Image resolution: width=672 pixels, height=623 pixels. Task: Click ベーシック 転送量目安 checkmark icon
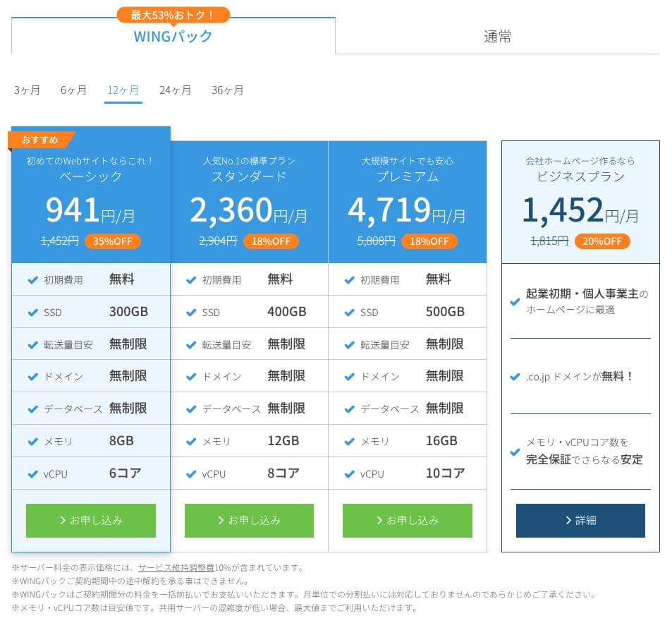[x=33, y=345]
